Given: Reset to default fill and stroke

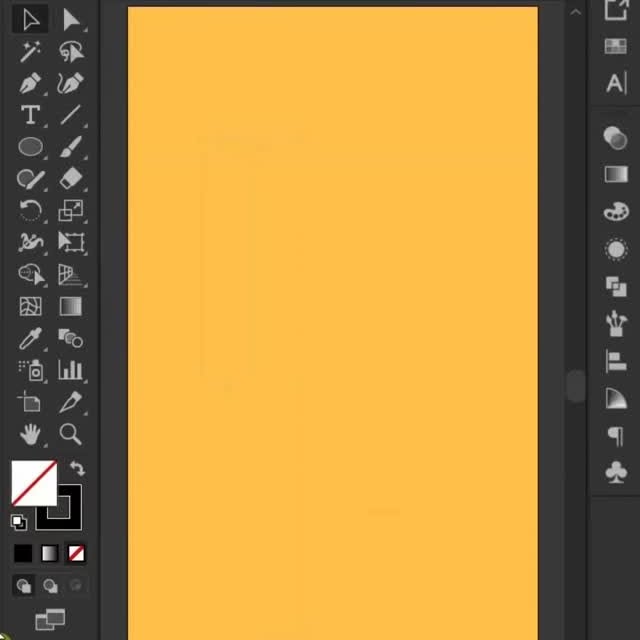Looking at the screenshot, I should click(18, 522).
